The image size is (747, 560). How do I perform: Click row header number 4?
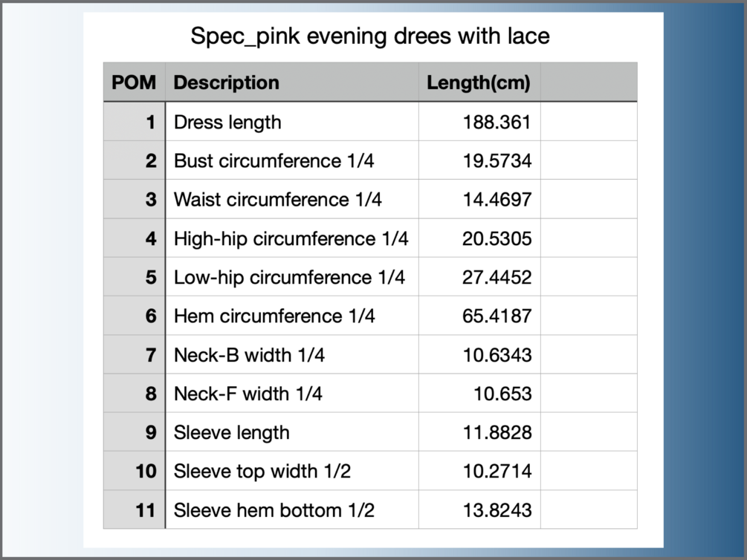(x=135, y=238)
